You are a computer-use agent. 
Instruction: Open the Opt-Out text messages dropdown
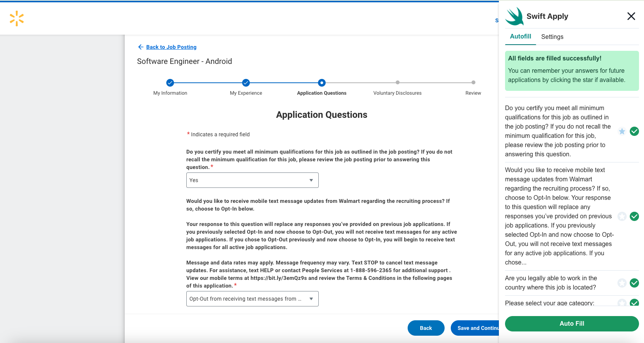(x=252, y=299)
